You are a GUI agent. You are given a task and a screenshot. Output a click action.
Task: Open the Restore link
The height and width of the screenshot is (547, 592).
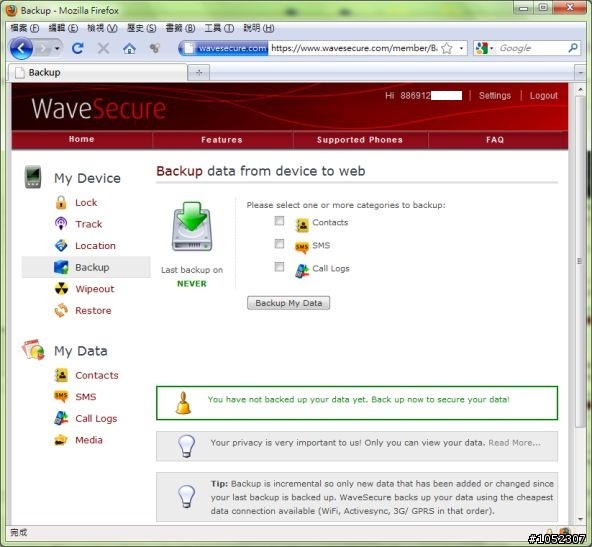(93, 311)
